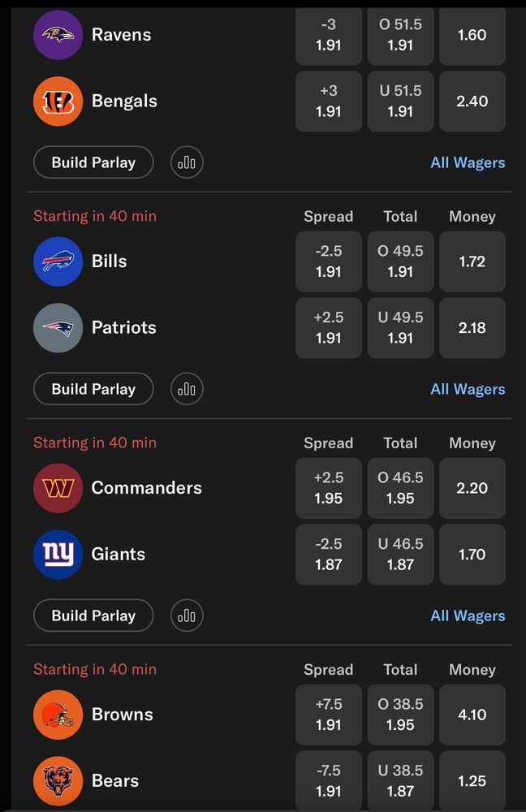Select Commanders moneyline 2.20
Viewport: 526px width, 812px height.
[472, 488]
